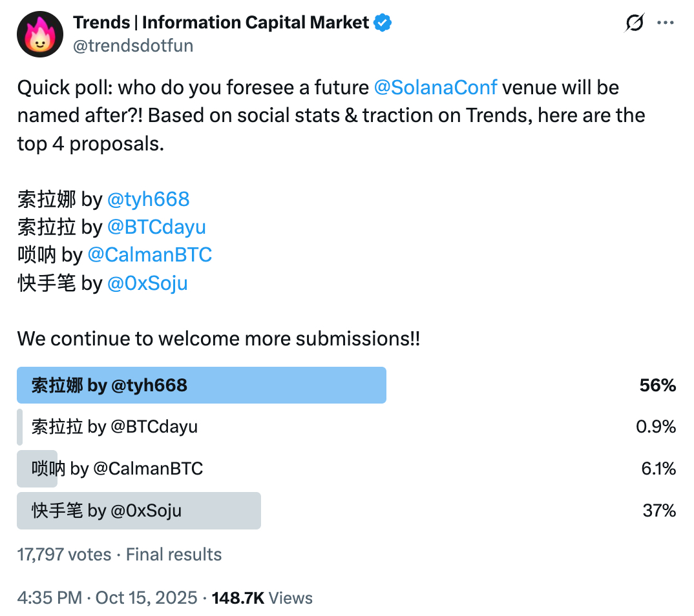Open the 148.7K Views analytics
Screen dimensions: 694x616
click(x=260, y=598)
